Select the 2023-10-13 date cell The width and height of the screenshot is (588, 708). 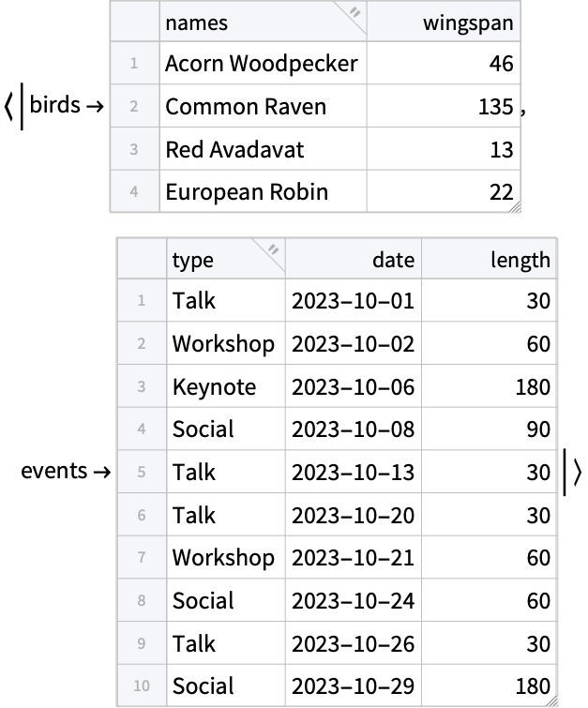354,472
